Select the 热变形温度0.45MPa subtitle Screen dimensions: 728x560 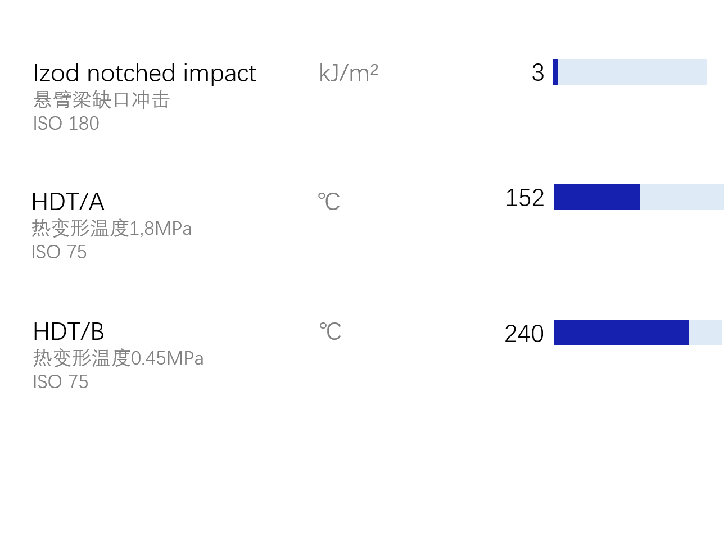pyautogui.click(x=118, y=358)
